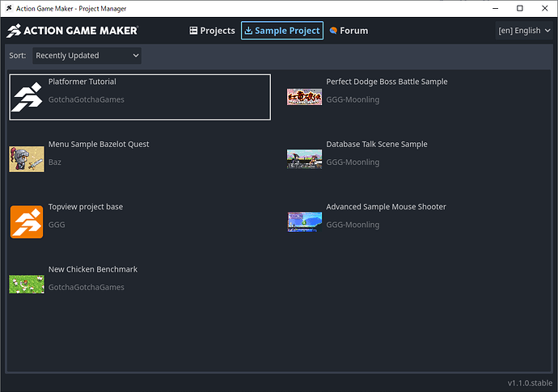Click the Advanced Sample Mouse Shooter thumbnail
The image size is (558, 392).
304,221
